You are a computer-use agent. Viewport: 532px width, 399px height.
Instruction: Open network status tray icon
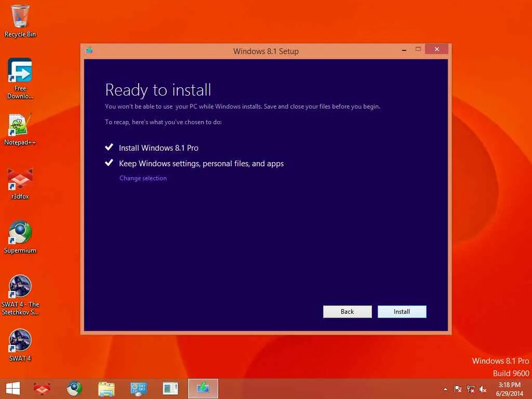tap(470, 389)
